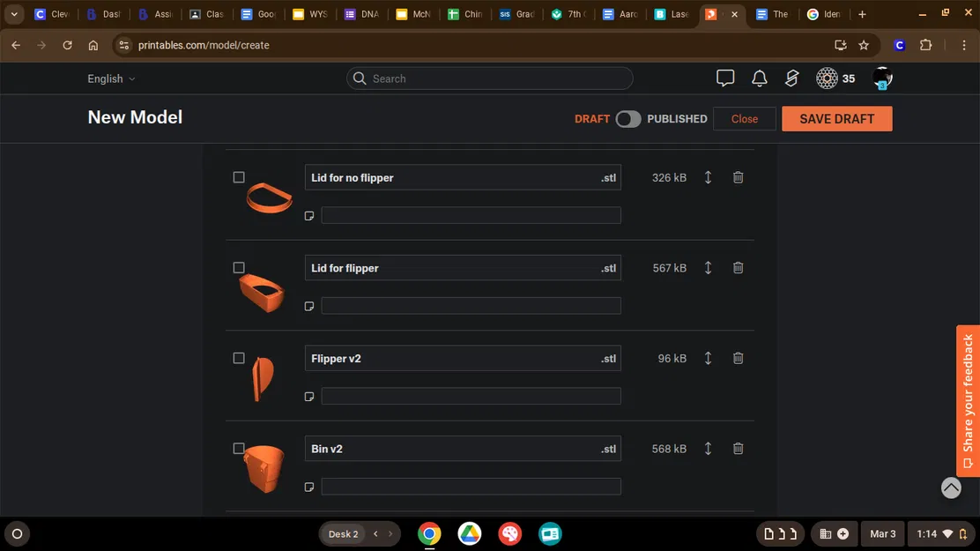
Task: Expand the English language dropdown
Action: click(111, 78)
